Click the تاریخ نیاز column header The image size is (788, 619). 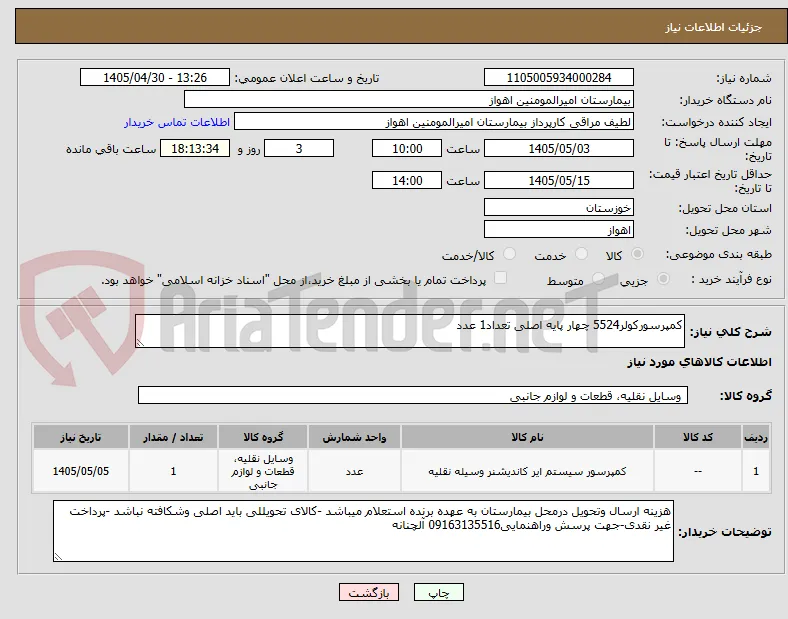pos(81,437)
